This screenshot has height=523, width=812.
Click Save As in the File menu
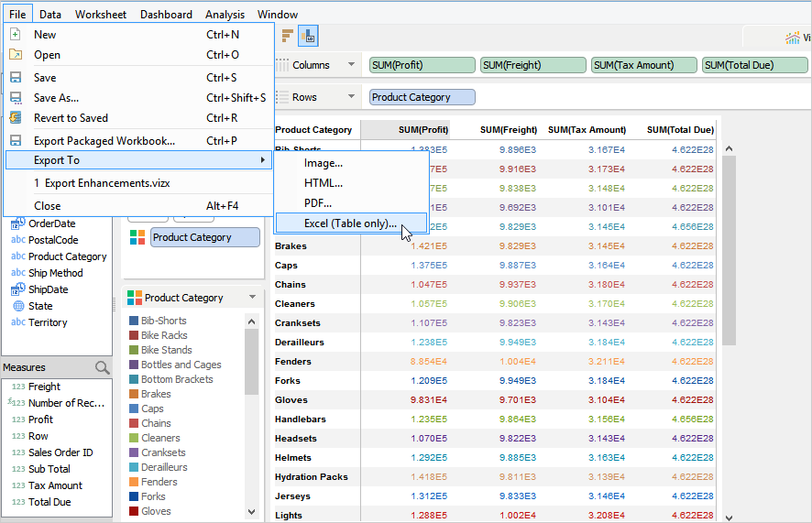click(x=56, y=98)
